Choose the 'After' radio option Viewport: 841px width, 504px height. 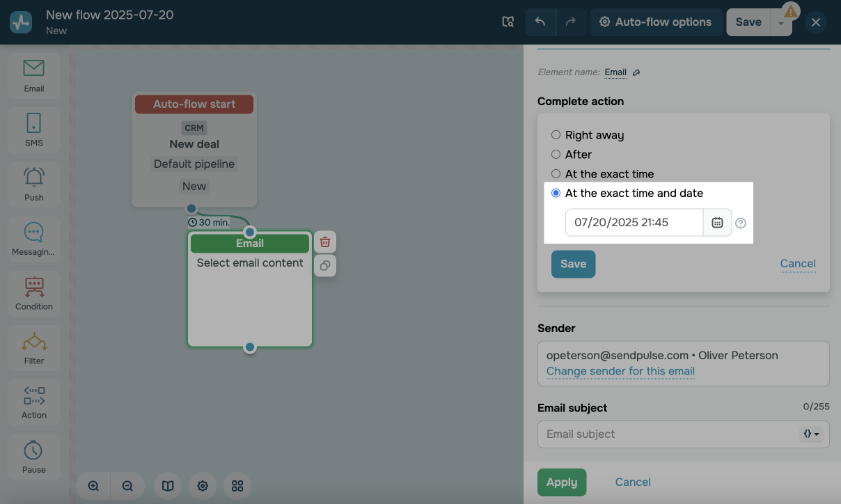(556, 155)
